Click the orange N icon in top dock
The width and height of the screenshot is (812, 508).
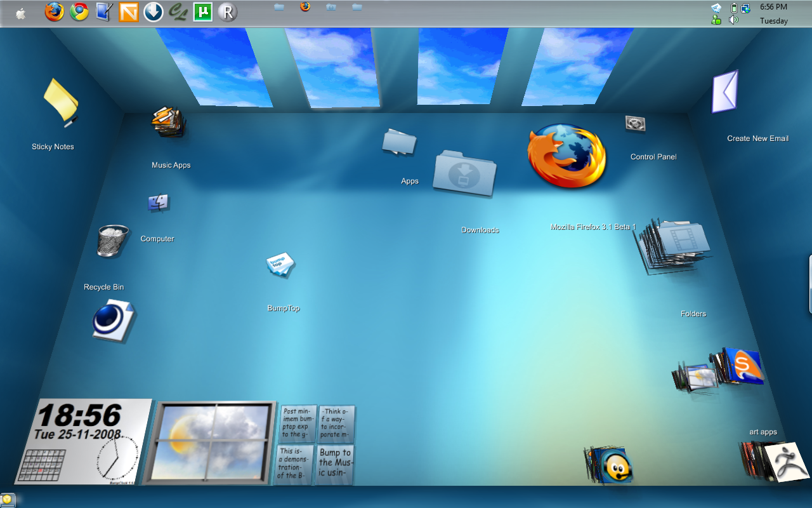click(129, 11)
